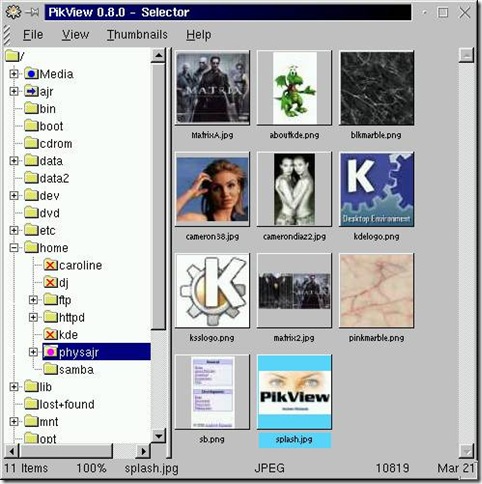482x484 pixels.
Task: Click the thumbnail pane scroll down arrow
Action: [x=466, y=451]
